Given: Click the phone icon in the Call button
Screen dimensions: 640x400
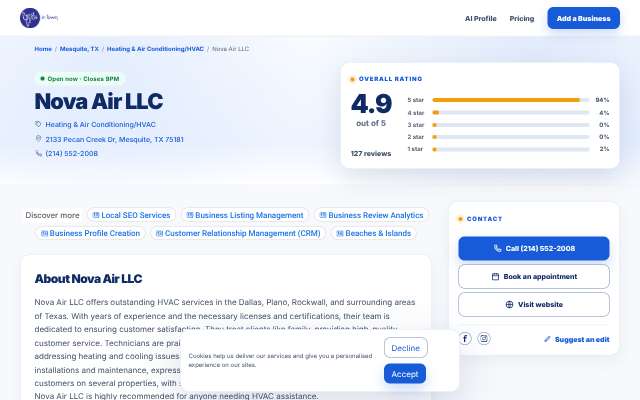Looking at the screenshot, I should click(497, 248).
